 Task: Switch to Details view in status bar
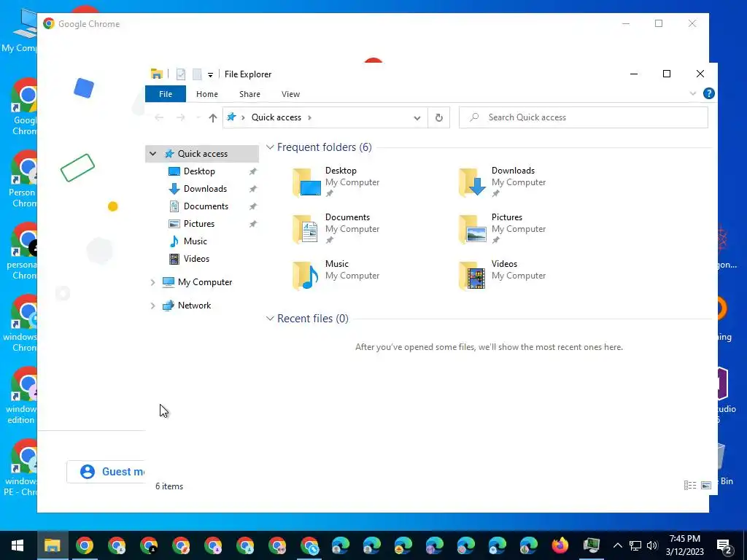(x=690, y=485)
